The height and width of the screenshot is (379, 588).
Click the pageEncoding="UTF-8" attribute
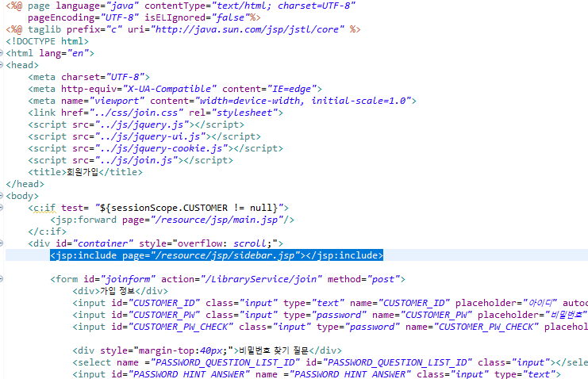[83, 17]
